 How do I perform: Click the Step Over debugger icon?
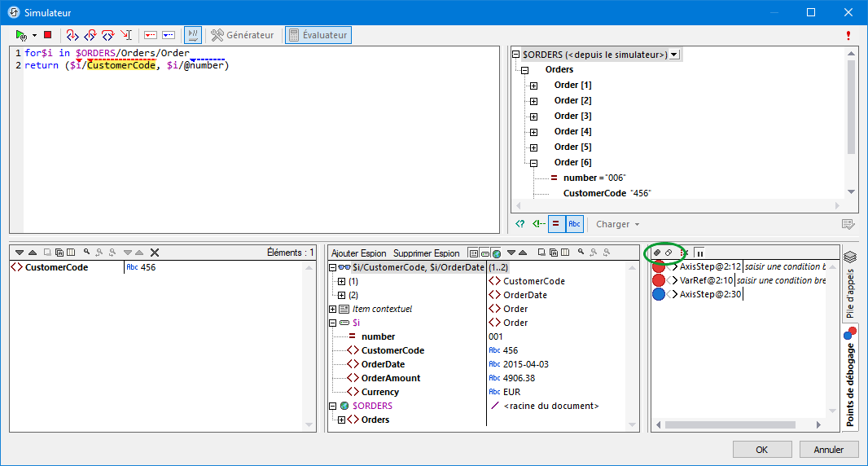tap(90, 35)
